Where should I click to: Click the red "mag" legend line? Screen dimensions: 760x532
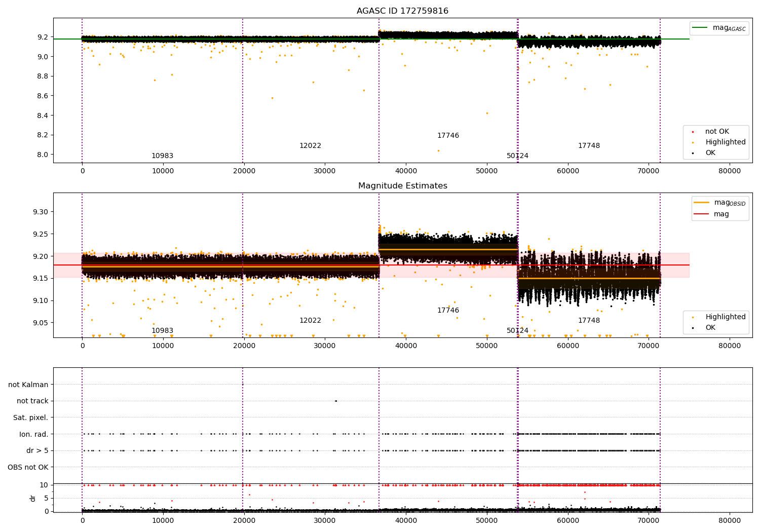tap(702, 214)
